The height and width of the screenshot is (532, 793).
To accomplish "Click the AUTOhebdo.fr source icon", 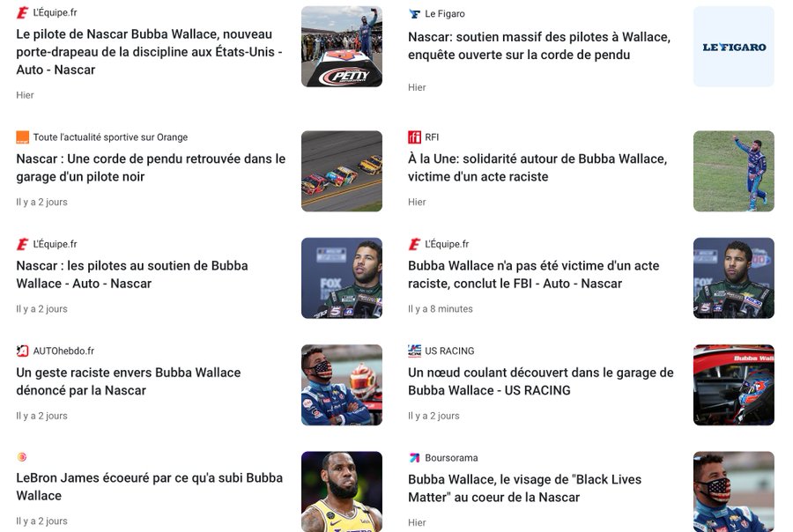I will point(22,351).
